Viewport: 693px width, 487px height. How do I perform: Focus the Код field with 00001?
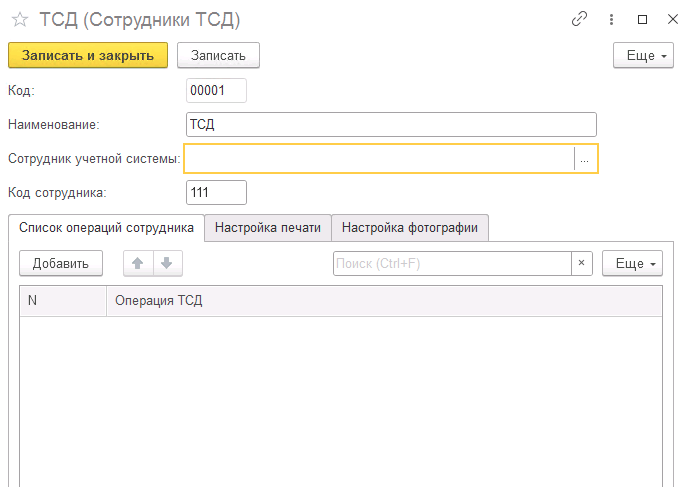(216, 91)
